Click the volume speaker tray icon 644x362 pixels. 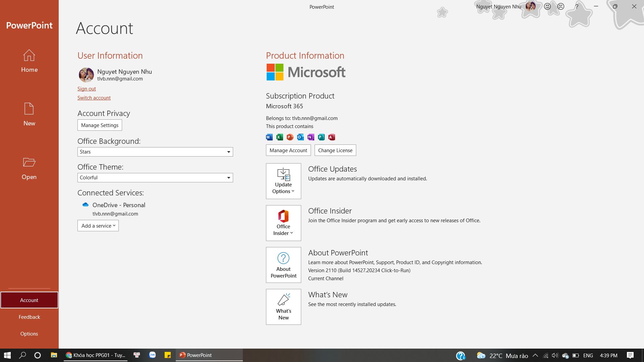point(555,355)
